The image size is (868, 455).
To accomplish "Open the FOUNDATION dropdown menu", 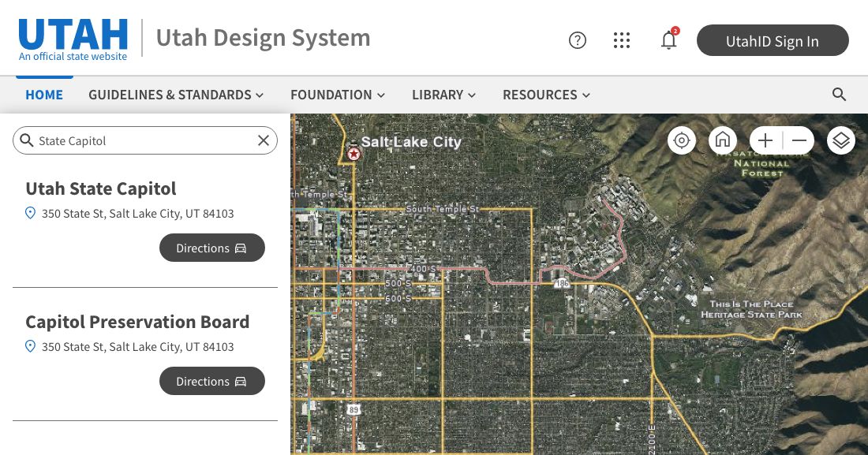I will coord(338,95).
